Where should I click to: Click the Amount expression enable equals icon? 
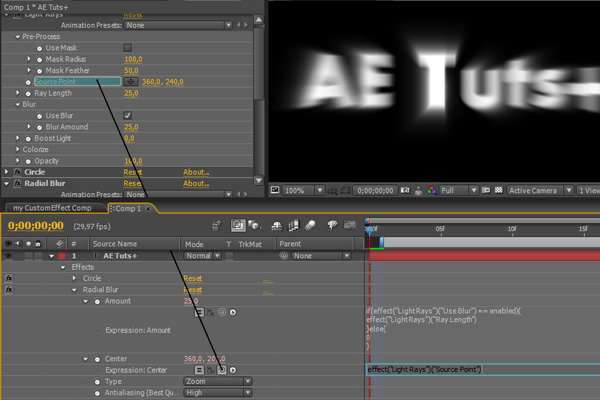[199, 312]
